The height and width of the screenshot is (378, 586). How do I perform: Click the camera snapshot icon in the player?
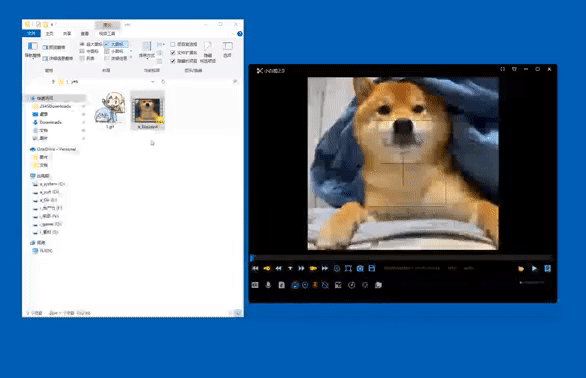(x=360, y=268)
